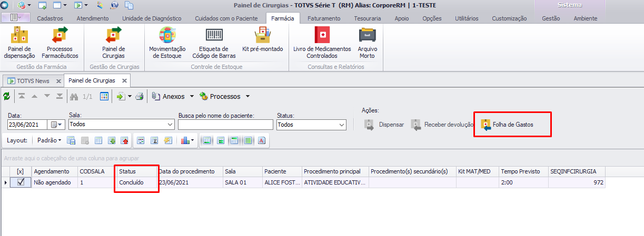Image resolution: width=644 pixels, height=236 pixels.
Task: Click the Anexos toolbar button
Action: coord(169,97)
